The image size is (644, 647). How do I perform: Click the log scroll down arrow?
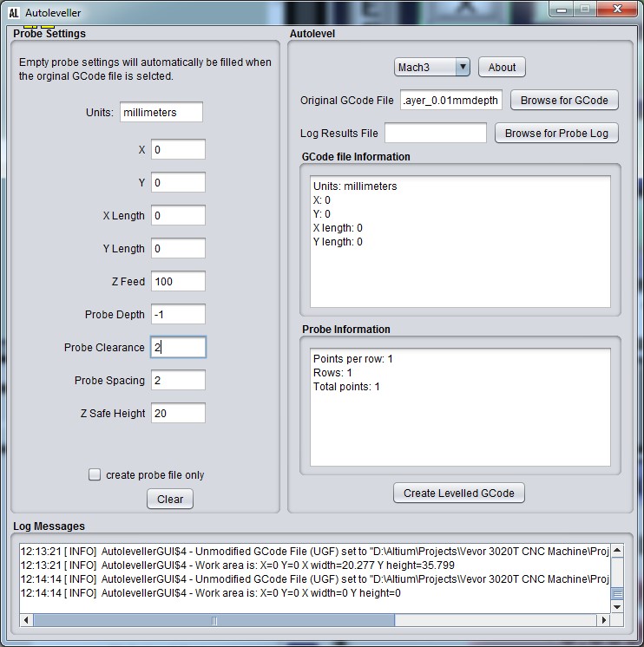[617, 607]
